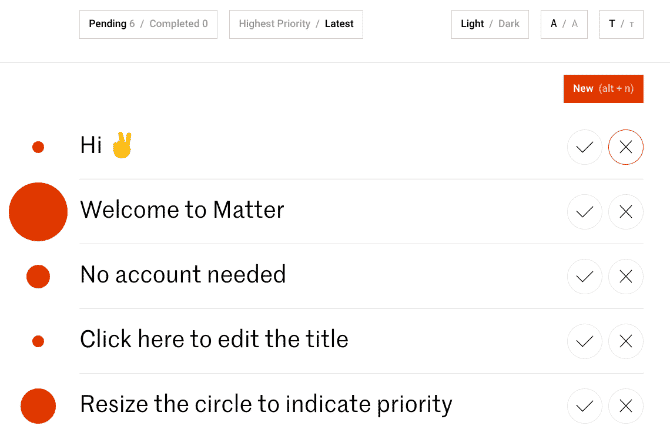Toggle the A / A font style option
This screenshot has width=670, height=433.
pyautogui.click(x=564, y=24)
